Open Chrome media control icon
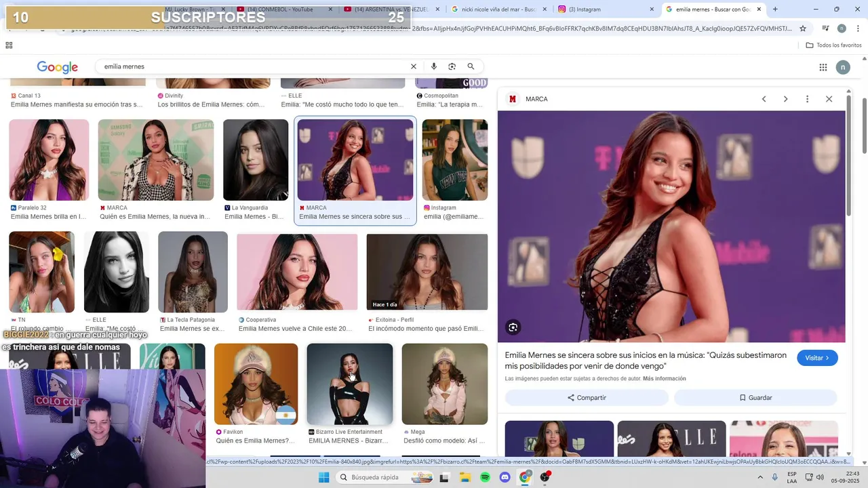Screen dimensions: 868x488 [825, 28]
